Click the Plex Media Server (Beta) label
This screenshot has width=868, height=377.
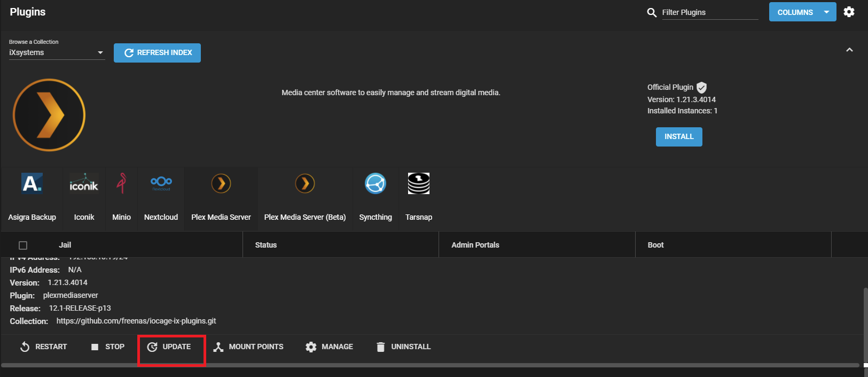pos(305,217)
